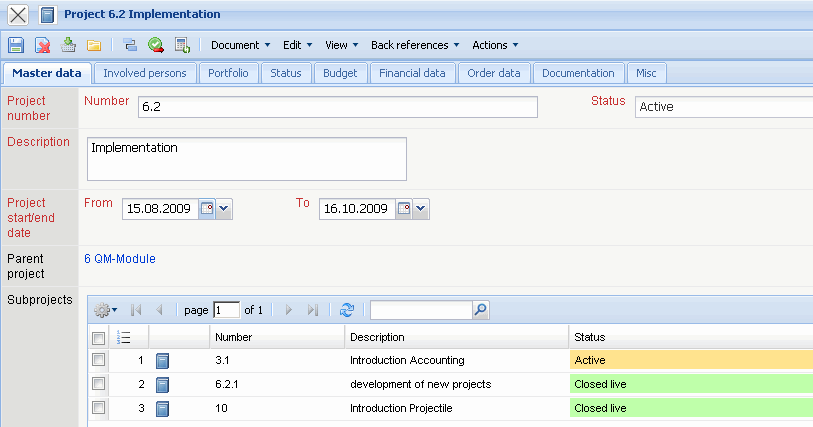
Task: Check the box for subproject 3.1
Action: 98,360
